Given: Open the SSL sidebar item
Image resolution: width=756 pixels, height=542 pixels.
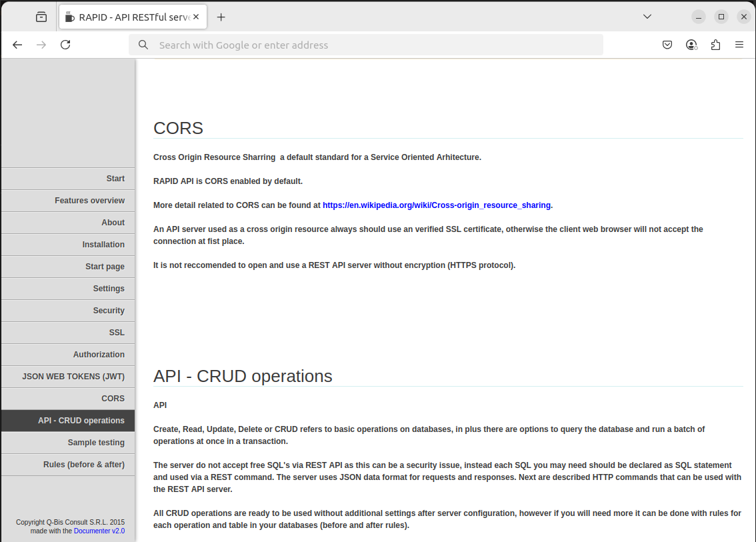Looking at the screenshot, I should [x=68, y=333].
